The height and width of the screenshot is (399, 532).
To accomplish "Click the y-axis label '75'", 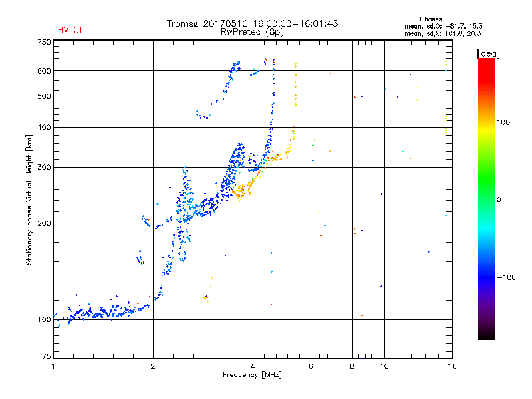I will 47,356.
